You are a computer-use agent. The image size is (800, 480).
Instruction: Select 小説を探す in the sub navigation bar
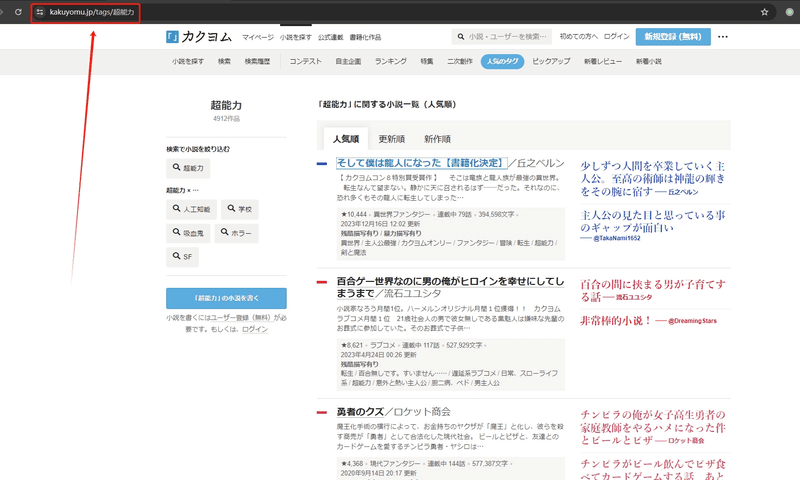pyautogui.click(x=188, y=61)
